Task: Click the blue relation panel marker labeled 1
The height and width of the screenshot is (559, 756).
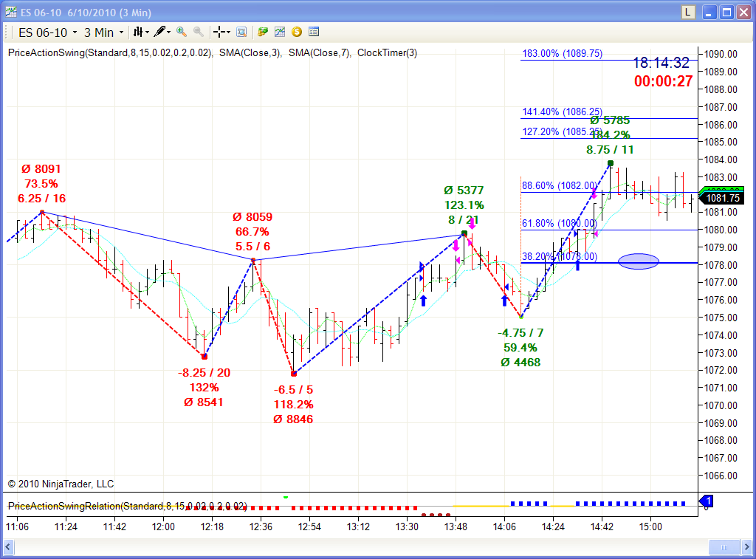Action: pyautogui.click(x=707, y=501)
